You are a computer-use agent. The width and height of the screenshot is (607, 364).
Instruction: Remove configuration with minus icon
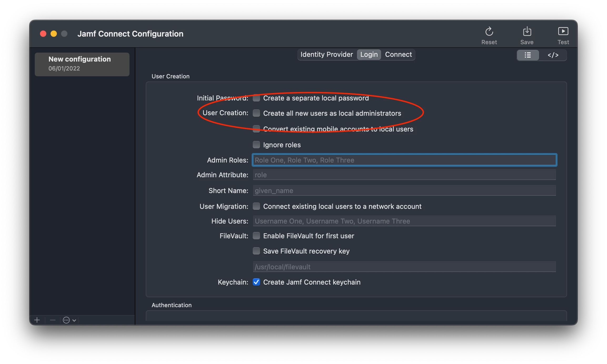pos(53,320)
